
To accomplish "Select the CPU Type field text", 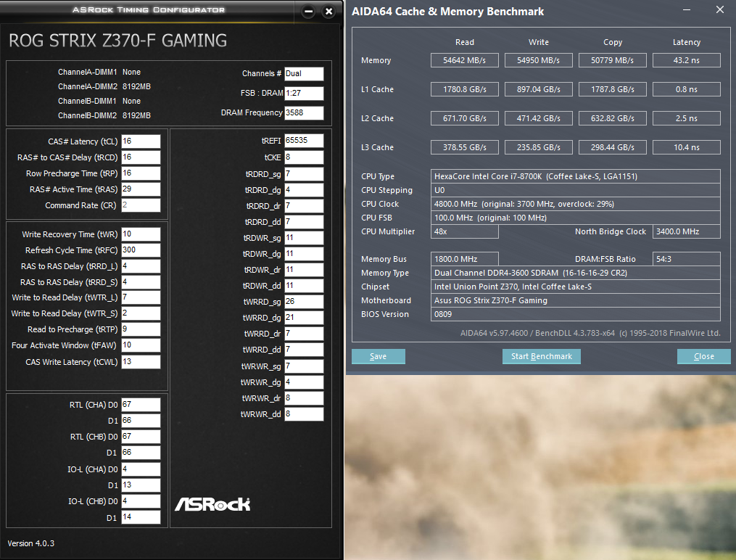I will tap(576, 176).
